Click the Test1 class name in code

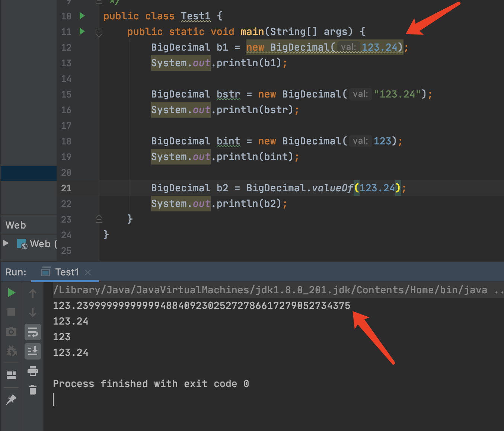tap(195, 16)
